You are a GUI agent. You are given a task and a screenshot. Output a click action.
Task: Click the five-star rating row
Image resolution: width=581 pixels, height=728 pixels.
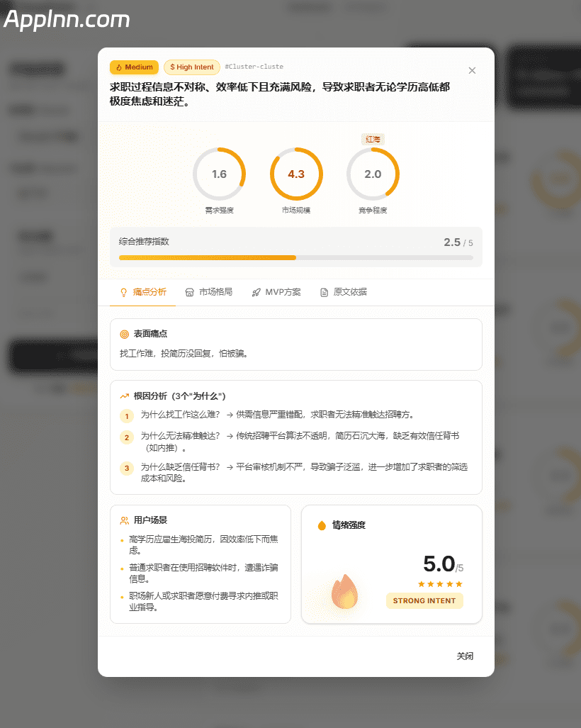(440, 584)
